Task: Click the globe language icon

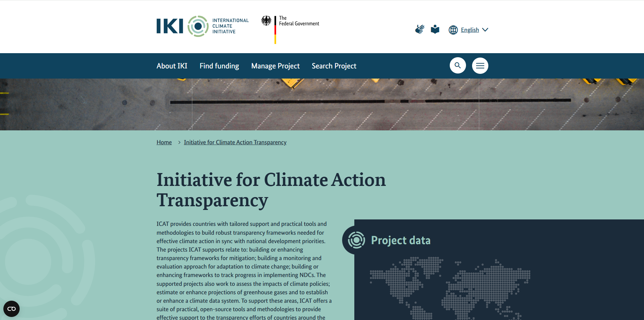Action: [453, 30]
